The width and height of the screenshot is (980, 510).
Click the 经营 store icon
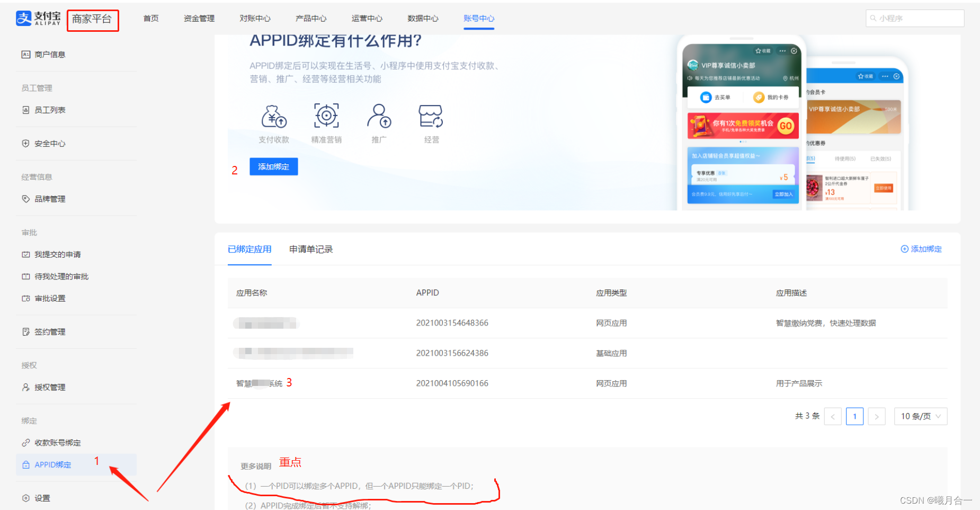click(x=431, y=116)
